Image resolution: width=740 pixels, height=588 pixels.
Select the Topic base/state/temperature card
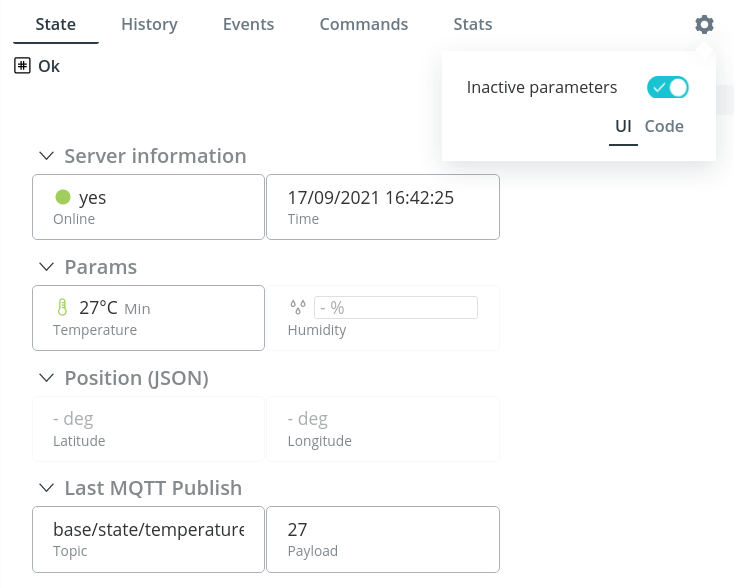[148, 539]
